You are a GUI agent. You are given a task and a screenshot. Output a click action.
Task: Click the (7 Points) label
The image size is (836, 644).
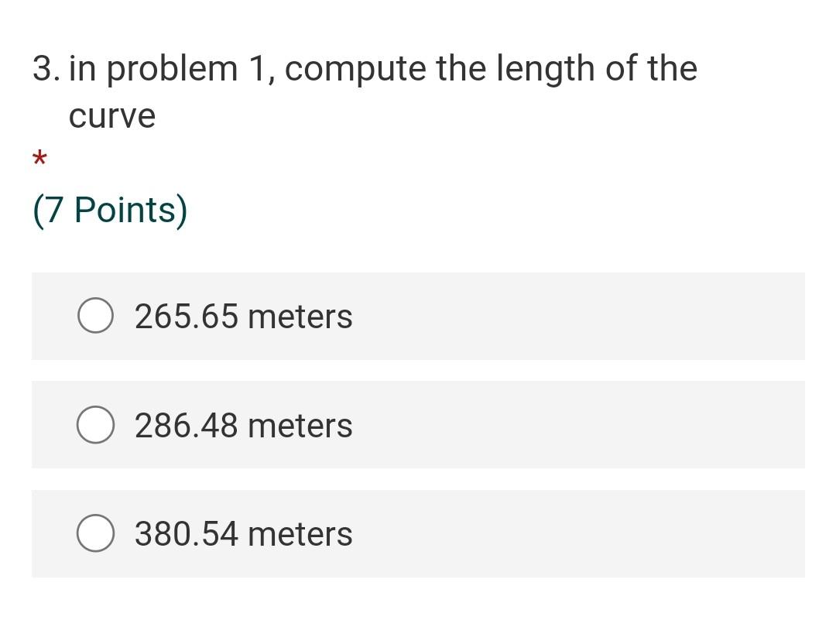click(110, 208)
